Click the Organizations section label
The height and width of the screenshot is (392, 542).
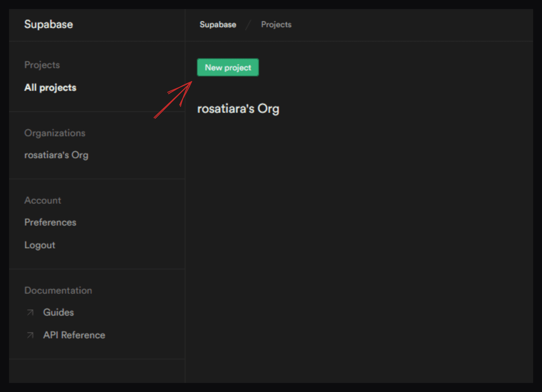click(55, 133)
